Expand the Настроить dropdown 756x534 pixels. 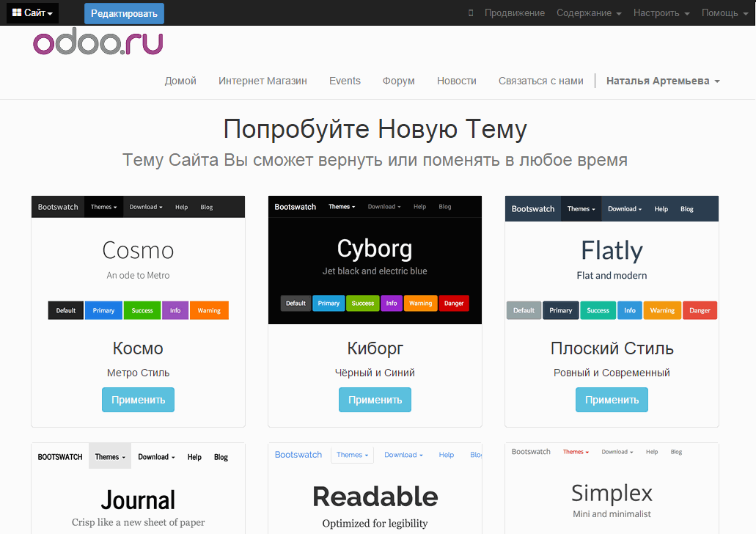(x=661, y=13)
